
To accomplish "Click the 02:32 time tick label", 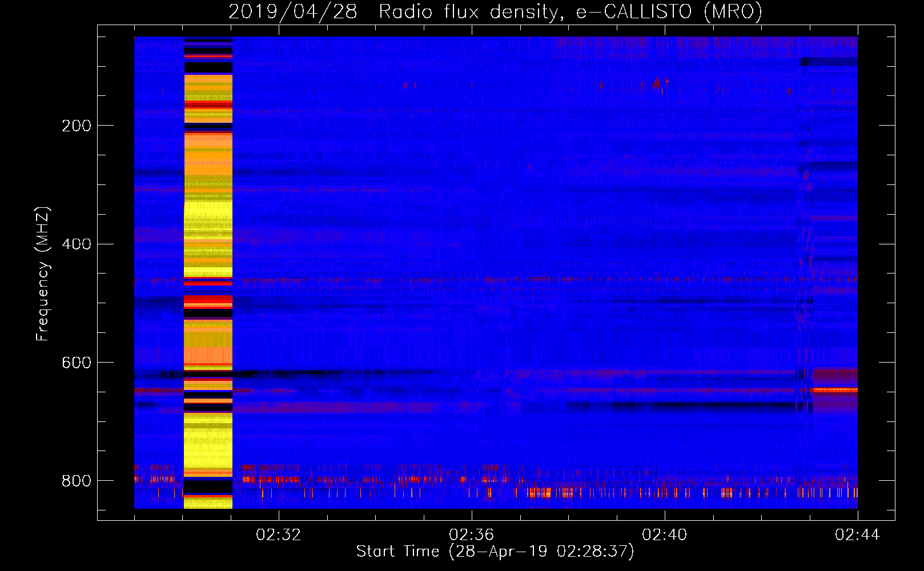I will click(279, 535).
